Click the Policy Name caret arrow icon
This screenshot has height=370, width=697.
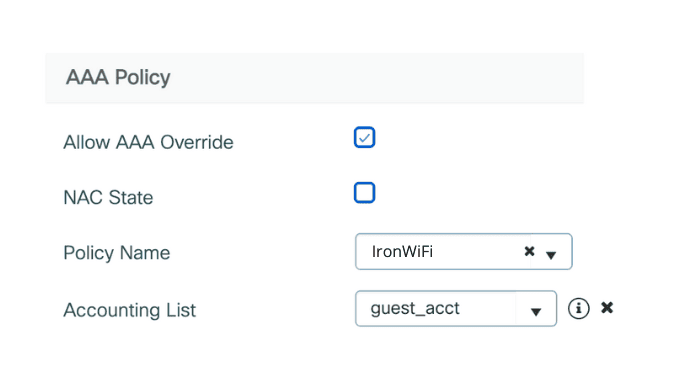[551, 255]
